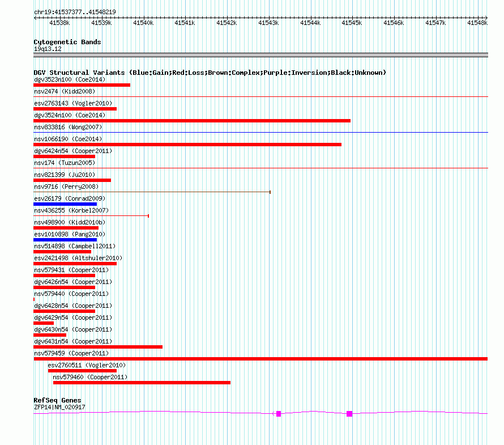504x445 pixels.
Task: Click esv2760511 (Vogler2010) label
Action: click(87, 365)
